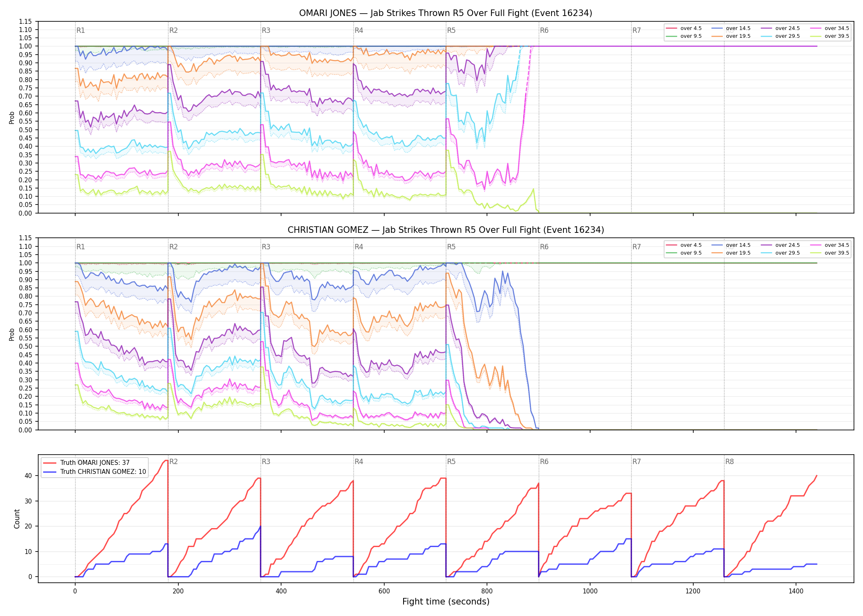Pick 'over 39.5' in Christian Gomez legend
Viewport: 863px width, 616px height.
tap(830, 253)
